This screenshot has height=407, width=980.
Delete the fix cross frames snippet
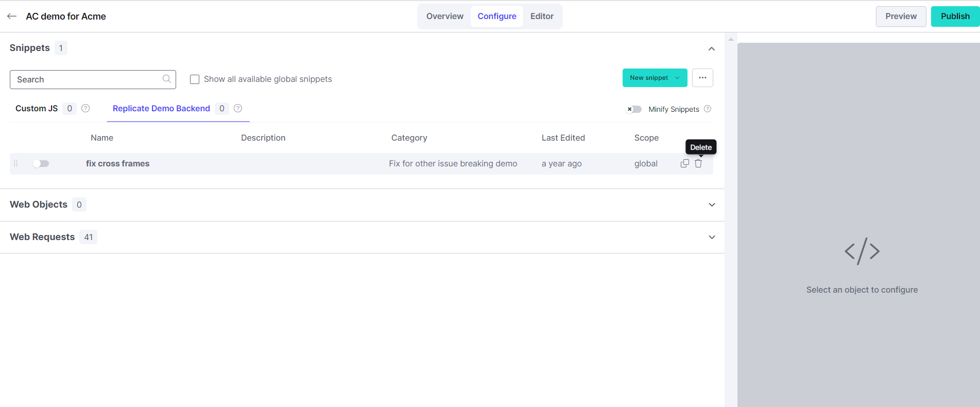698,163
